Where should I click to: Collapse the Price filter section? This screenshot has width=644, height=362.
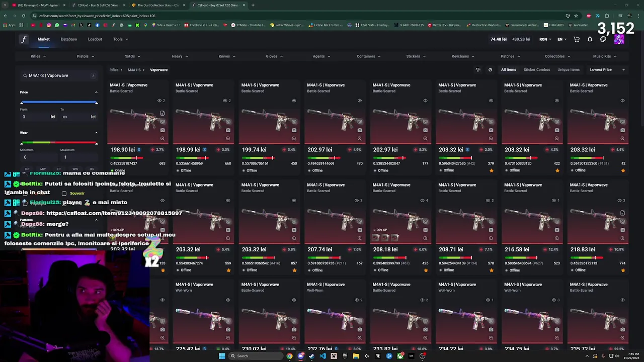pos(96,92)
